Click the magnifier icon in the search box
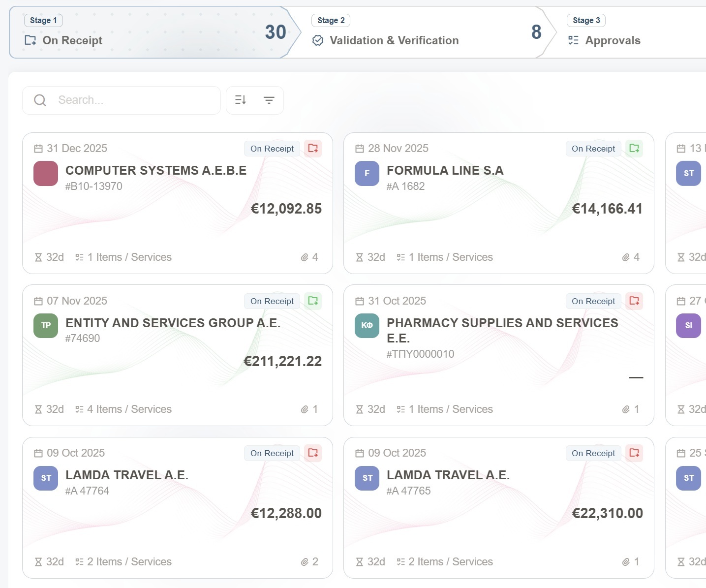This screenshot has width=706, height=588. pyautogui.click(x=40, y=100)
